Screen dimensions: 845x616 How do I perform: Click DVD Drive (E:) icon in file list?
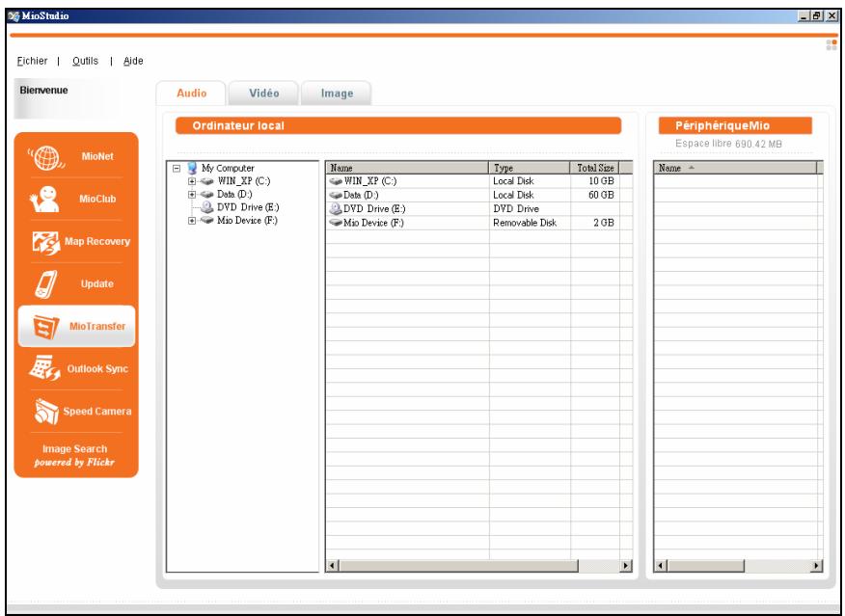coord(336,208)
